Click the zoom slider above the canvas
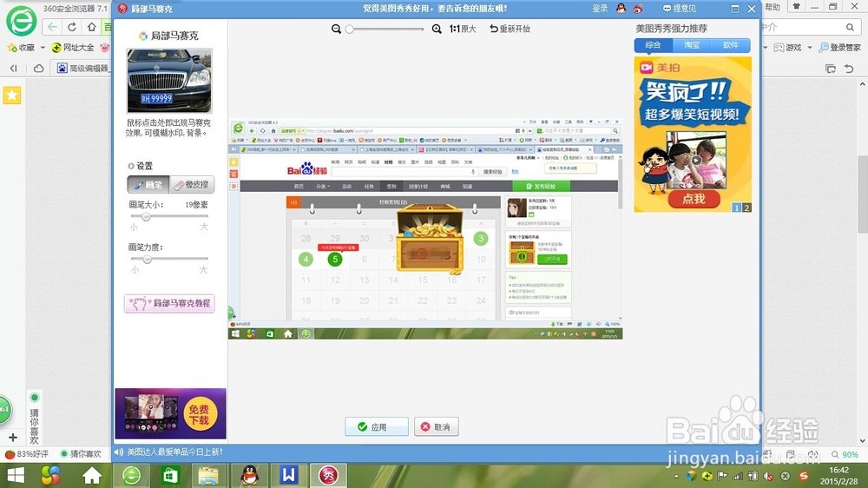The image size is (868, 488). (385, 29)
